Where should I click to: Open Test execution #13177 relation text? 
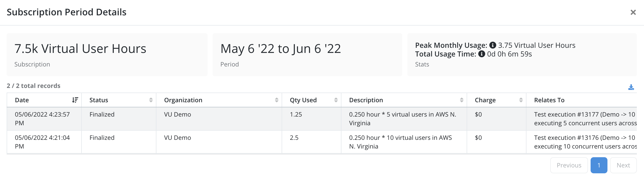(585, 119)
